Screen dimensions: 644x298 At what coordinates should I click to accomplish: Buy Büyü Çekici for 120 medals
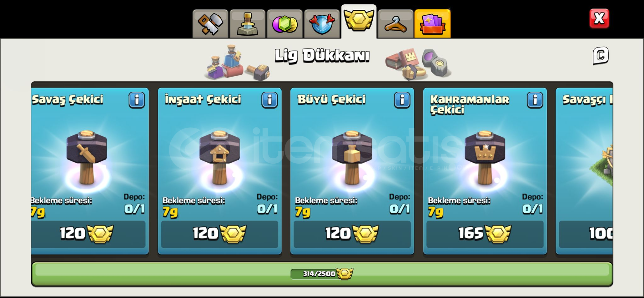point(352,234)
